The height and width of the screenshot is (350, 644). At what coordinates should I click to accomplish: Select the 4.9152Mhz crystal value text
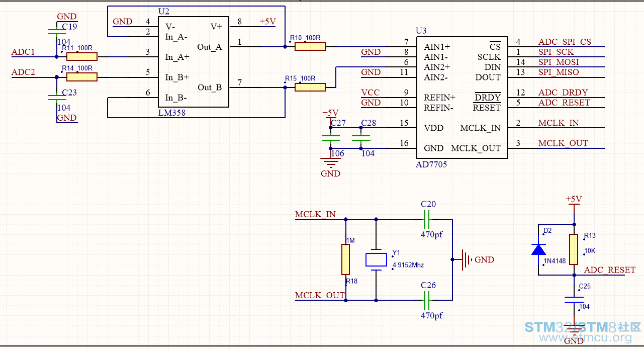pos(408,265)
